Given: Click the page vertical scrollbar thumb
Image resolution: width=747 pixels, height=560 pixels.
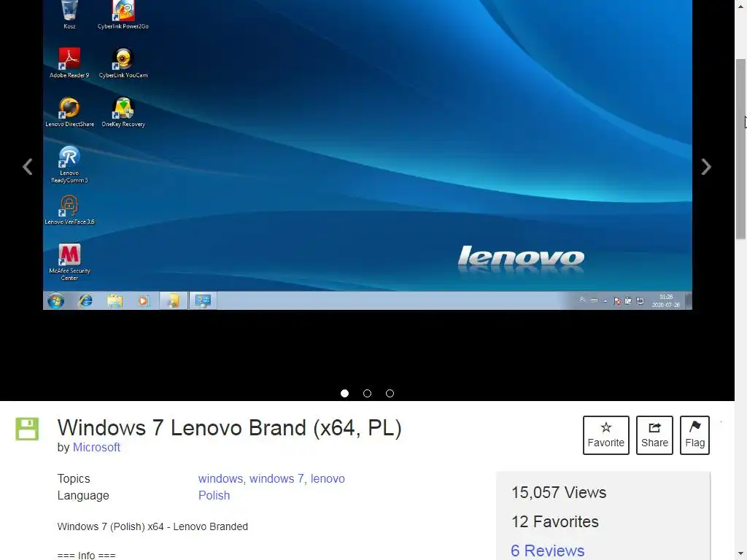Looking at the screenshot, I should [x=741, y=149].
